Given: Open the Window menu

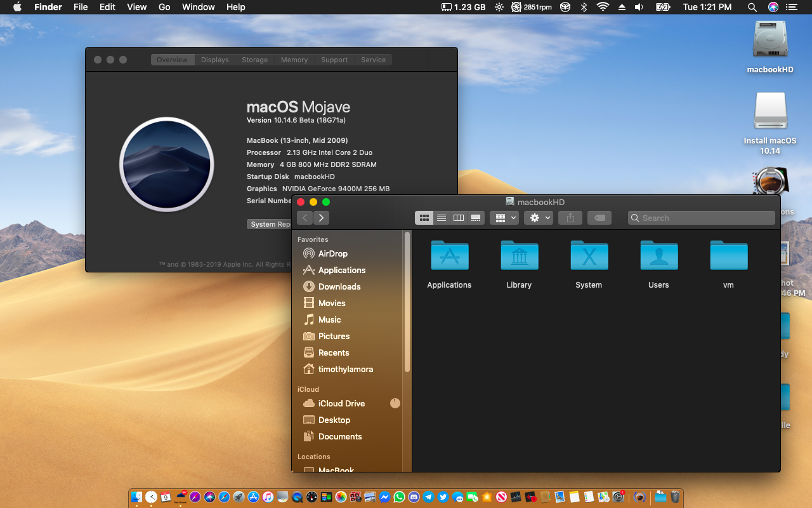Looking at the screenshot, I should pyautogui.click(x=199, y=7).
